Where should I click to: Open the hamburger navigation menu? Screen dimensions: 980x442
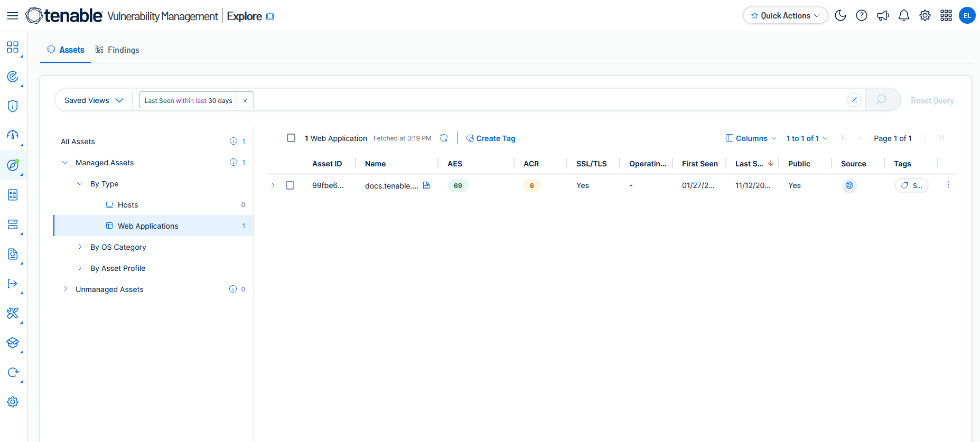13,16
